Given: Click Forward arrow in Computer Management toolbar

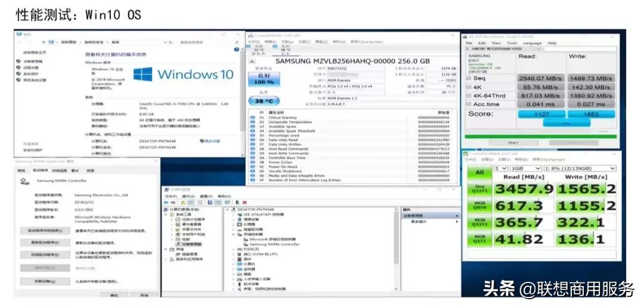Looking at the screenshot, I should pyautogui.click(x=173, y=202).
